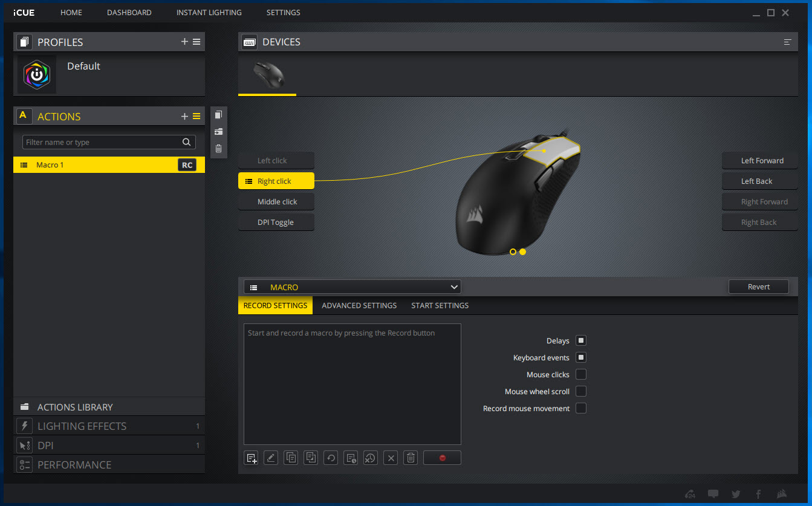Add a new action with plus icon
The width and height of the screenshot is (812, 506).
(184, 117)
